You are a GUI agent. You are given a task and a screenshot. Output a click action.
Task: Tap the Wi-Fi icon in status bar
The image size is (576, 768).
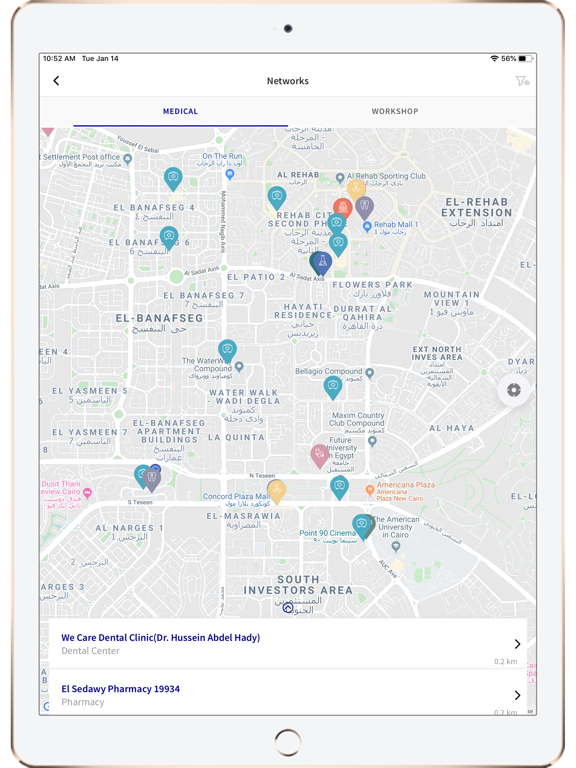click(x=494, y=59)
